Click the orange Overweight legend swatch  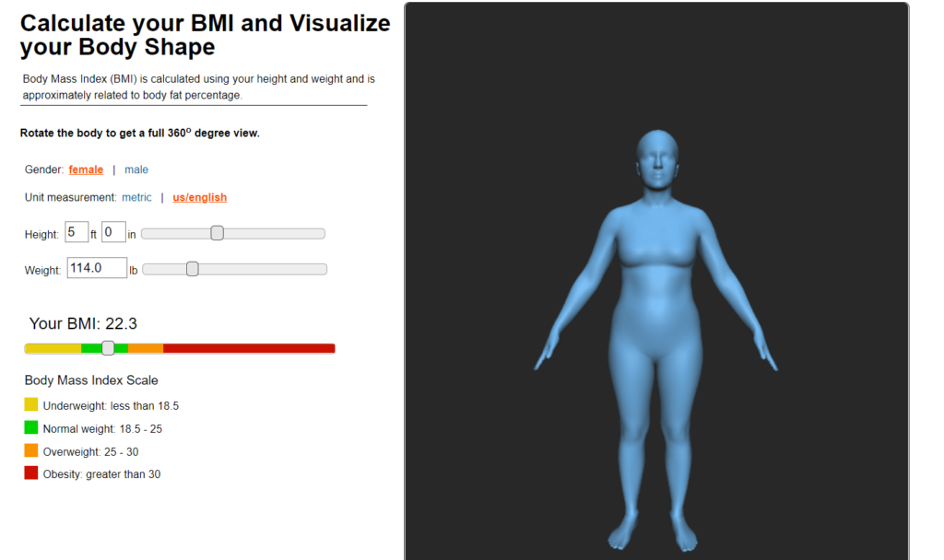[31, 450]
